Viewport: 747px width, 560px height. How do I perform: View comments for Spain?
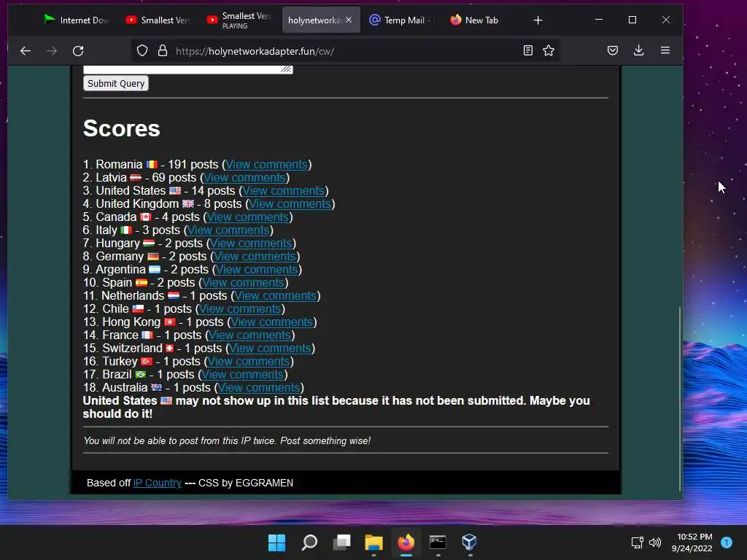243,282
